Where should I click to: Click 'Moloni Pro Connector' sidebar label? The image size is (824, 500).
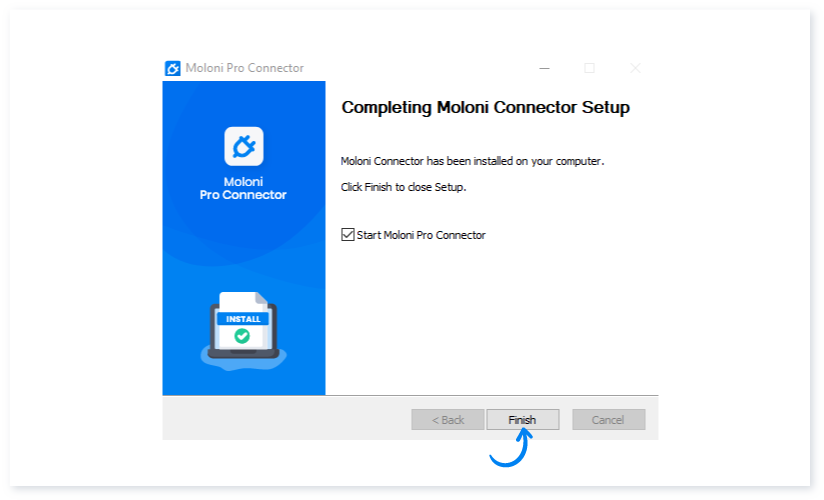click(x=243, y=188)
